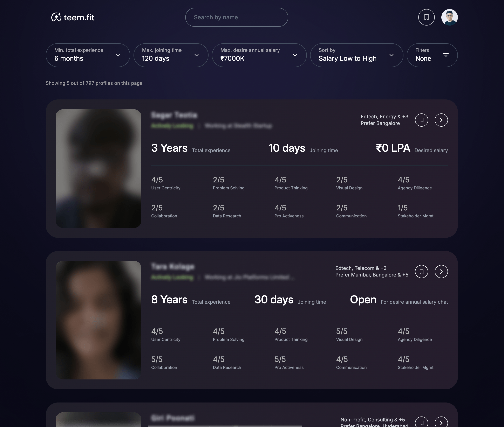Open the Sort by Salary Low to High dropdown
The image size is (504, 427).
[356, 55]
